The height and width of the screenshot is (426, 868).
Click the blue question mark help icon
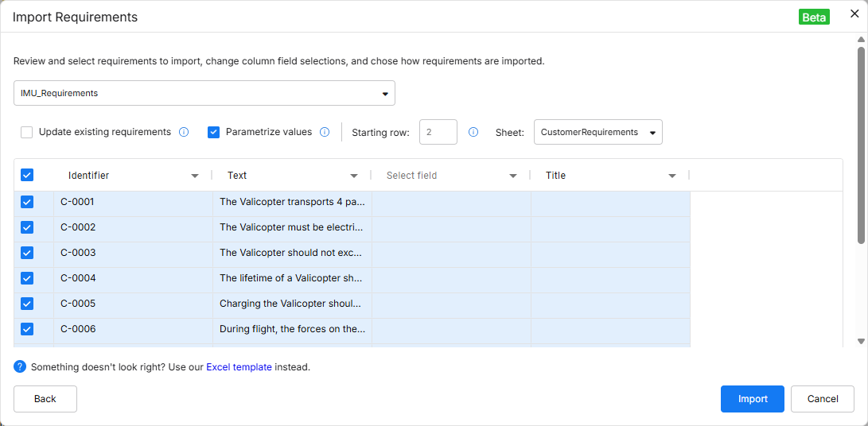(20, 366)
